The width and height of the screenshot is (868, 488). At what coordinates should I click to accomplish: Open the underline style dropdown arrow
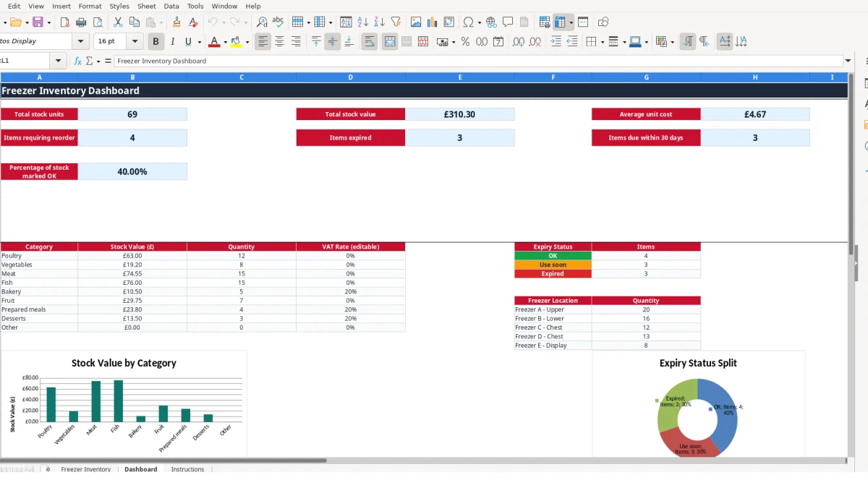[x=199, y=42]
